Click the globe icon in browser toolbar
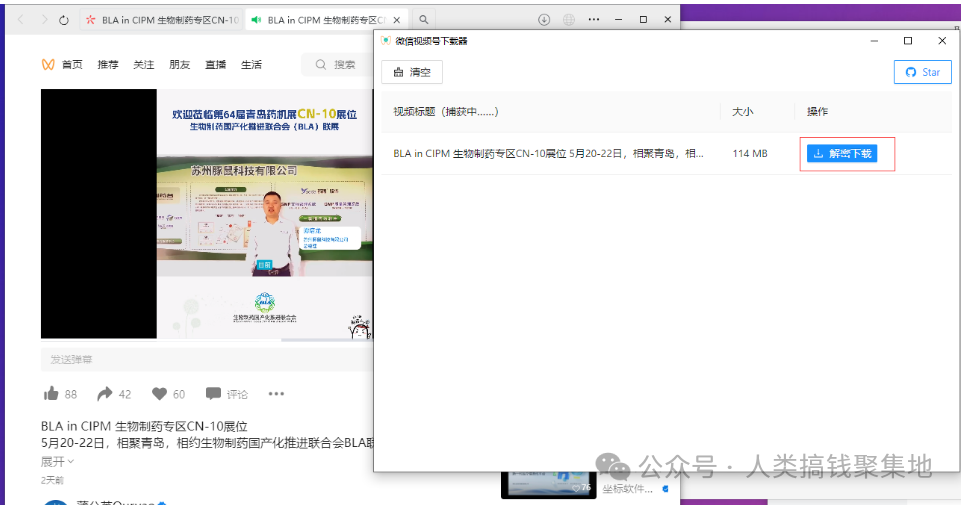Screen dimensions: 963x505 (x=569, y=20)
